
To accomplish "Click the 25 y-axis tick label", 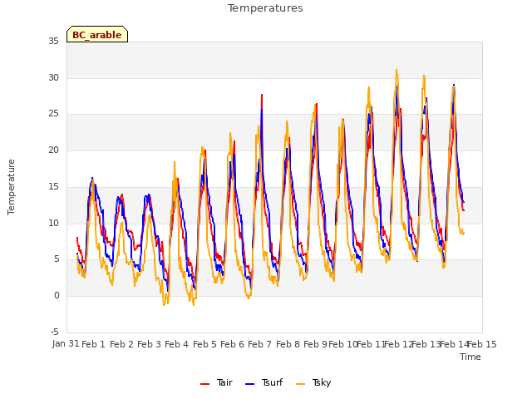I will tap(53, 114).
